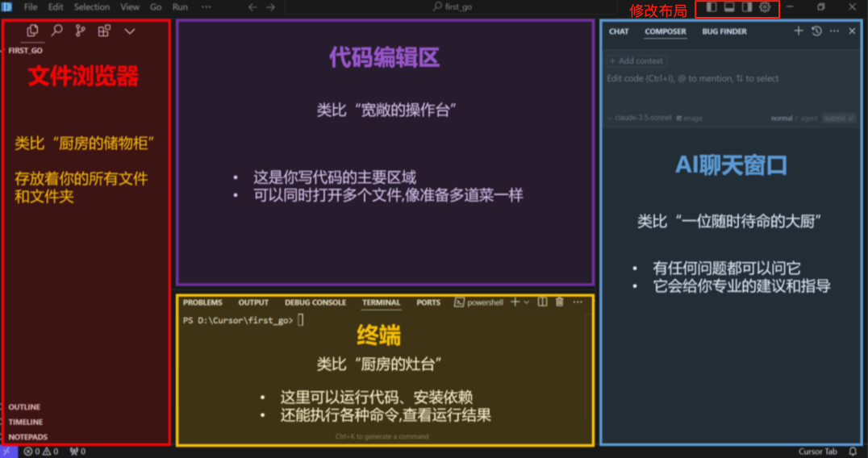Create new terminal with plus icon

click(515, 302)
